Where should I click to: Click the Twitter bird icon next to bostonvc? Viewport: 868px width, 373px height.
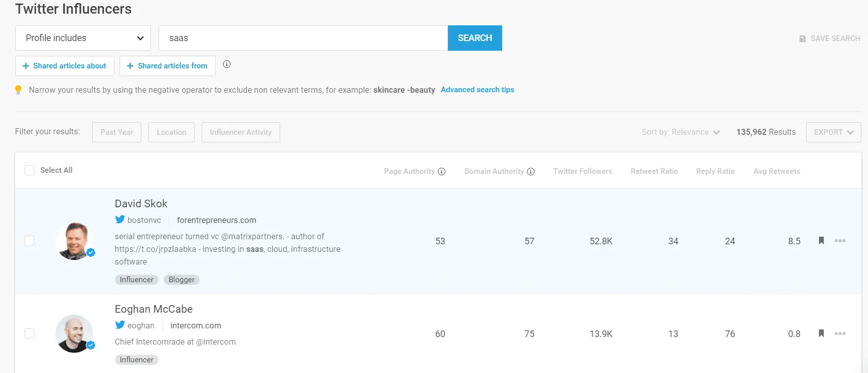click(x=120, y=219)
